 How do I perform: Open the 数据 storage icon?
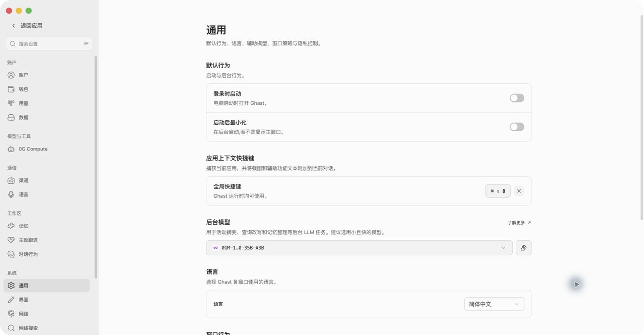11,117
